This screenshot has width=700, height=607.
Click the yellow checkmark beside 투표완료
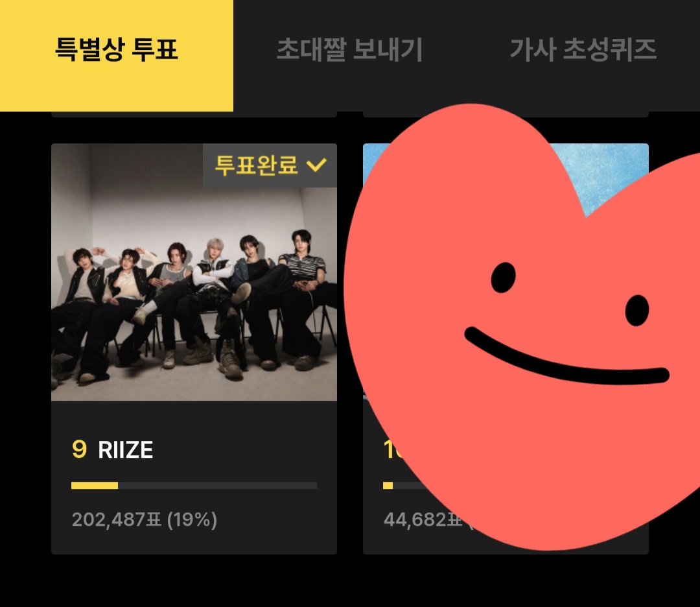[x=316, y=165]
